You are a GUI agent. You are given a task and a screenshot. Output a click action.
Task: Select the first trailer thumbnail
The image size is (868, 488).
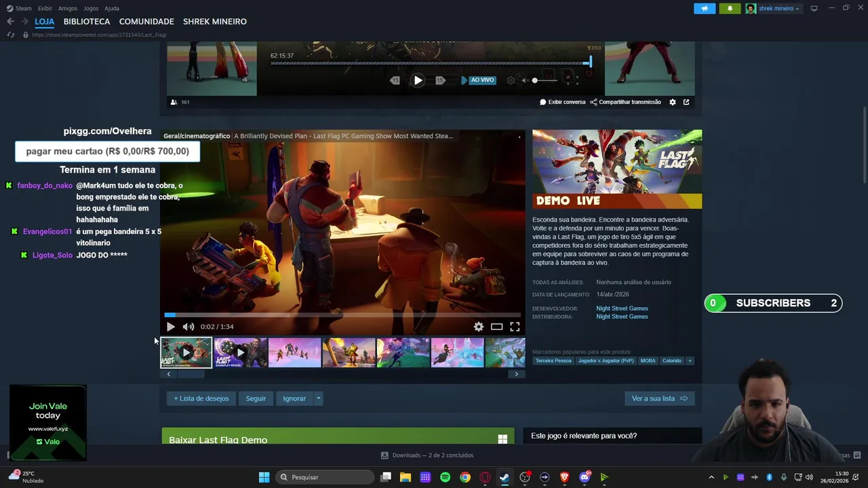[x=186, y=352]
